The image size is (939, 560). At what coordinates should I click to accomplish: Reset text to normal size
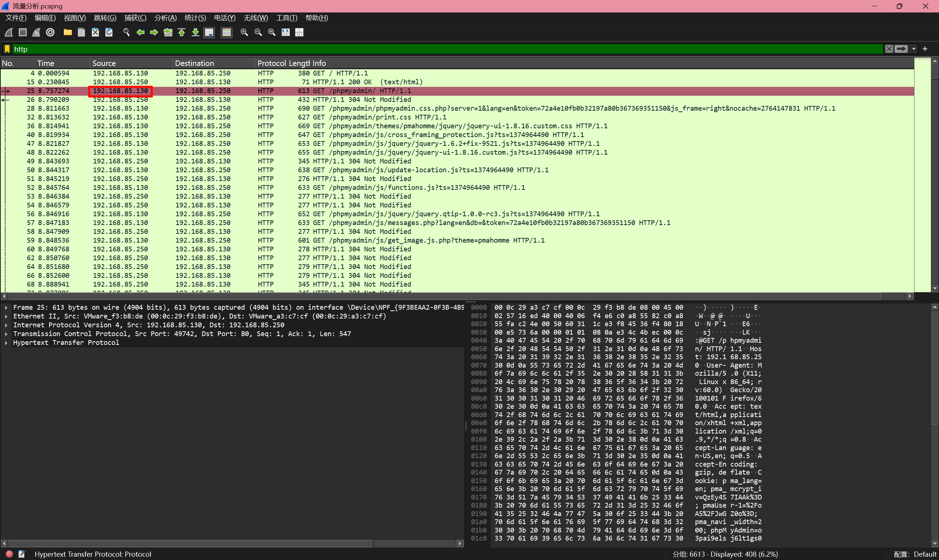pyautogui.click(x=272, y=33)
